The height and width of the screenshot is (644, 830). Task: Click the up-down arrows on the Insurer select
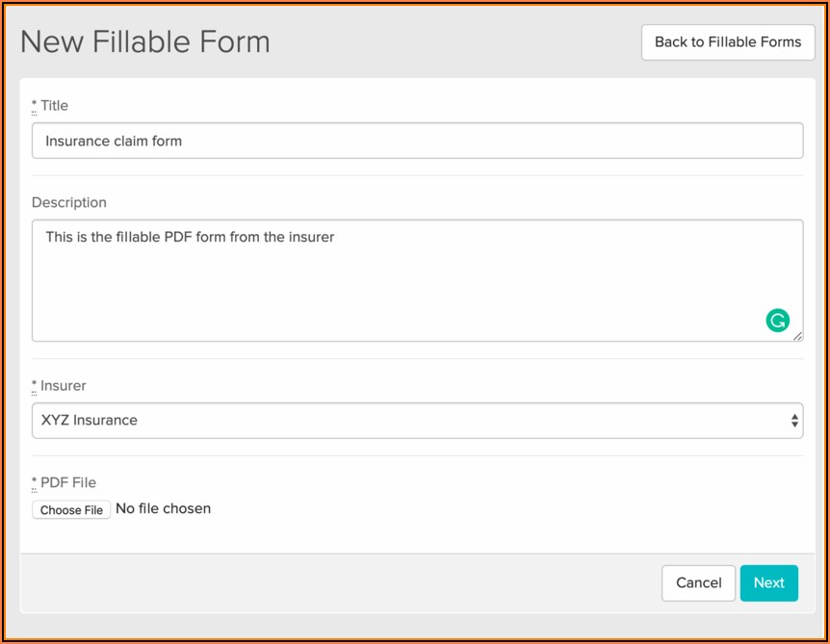[794, 421]
